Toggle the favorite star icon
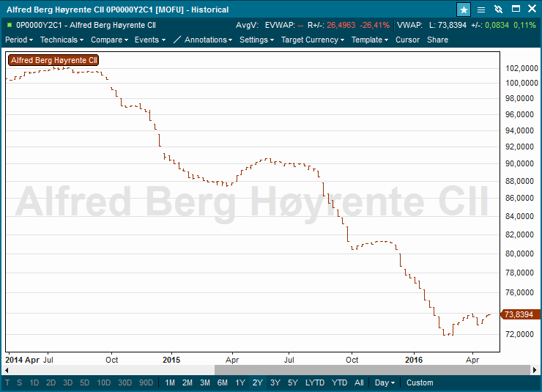This screenshot has width=542, height=392. [x=464, y=10]
